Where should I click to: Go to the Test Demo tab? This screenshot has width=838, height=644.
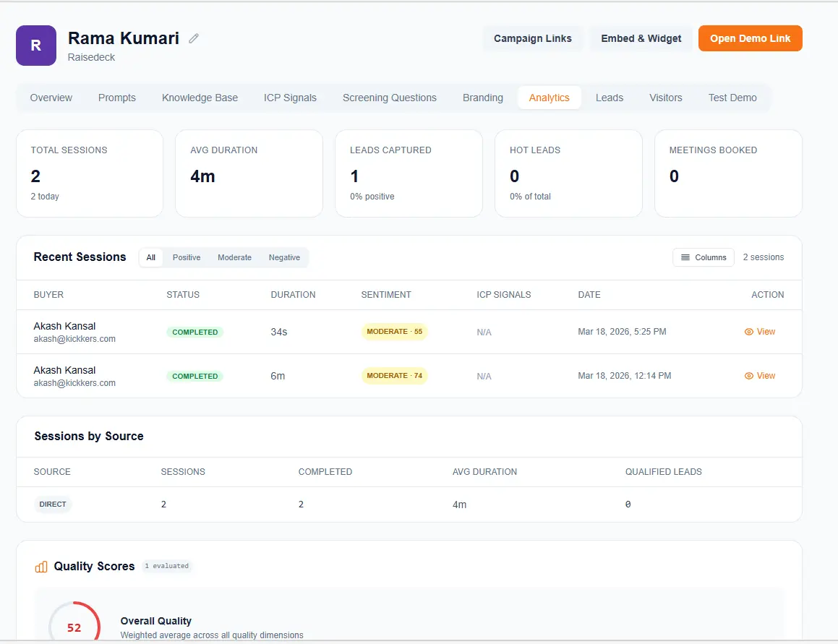(732, 98)
